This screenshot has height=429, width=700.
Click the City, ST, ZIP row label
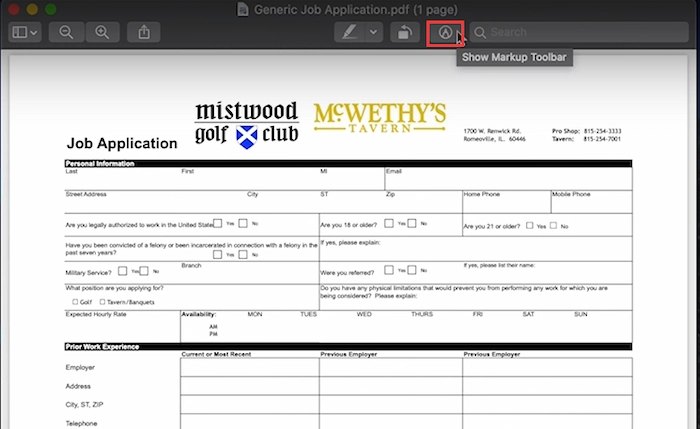click(84, 404)
